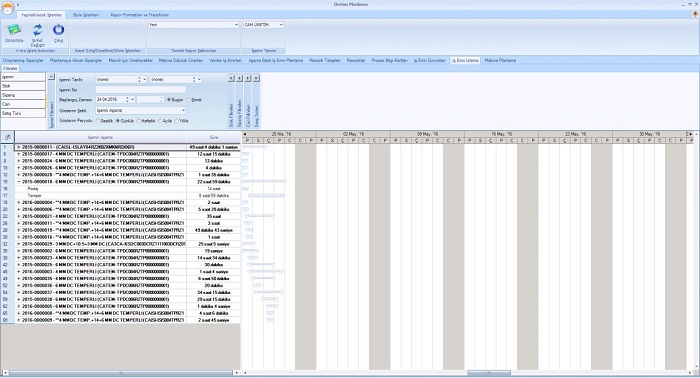This screenshot has height=378, width=700.
Task: Open the Makine Doluluk Oranları tab
Action: [x=181, y=60]
